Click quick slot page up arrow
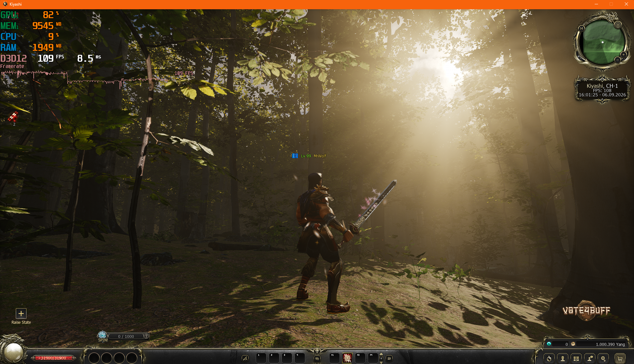 click(x=381, y=354)
